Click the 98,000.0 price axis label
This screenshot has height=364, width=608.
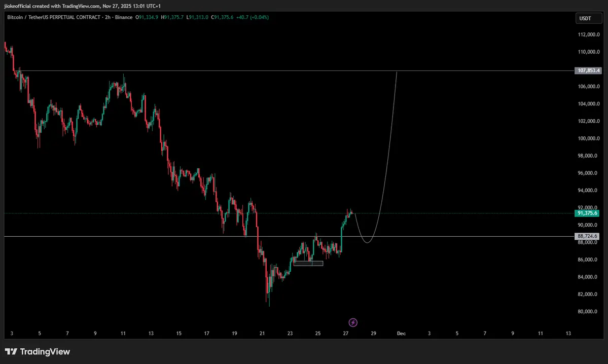click(587, 156)
